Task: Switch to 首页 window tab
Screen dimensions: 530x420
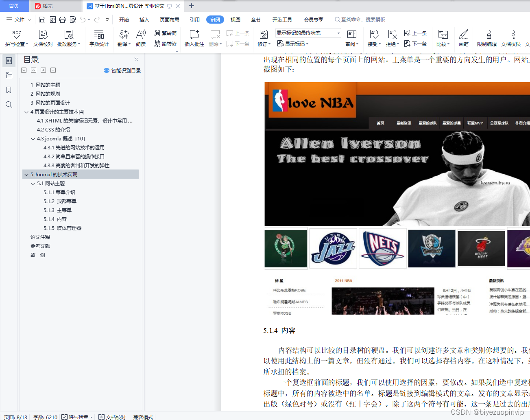Action: click(x=14, y=6)
